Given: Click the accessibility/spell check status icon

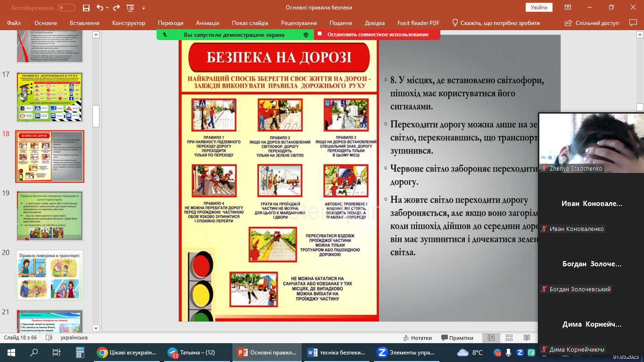Looking at the screenshot, I should [x=49, y=337].
